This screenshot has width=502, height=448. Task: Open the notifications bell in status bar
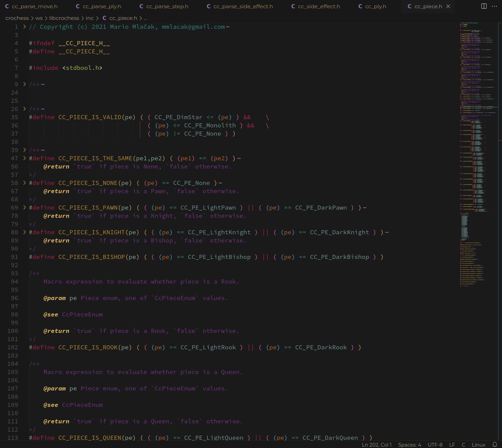[x=495, y=445]
